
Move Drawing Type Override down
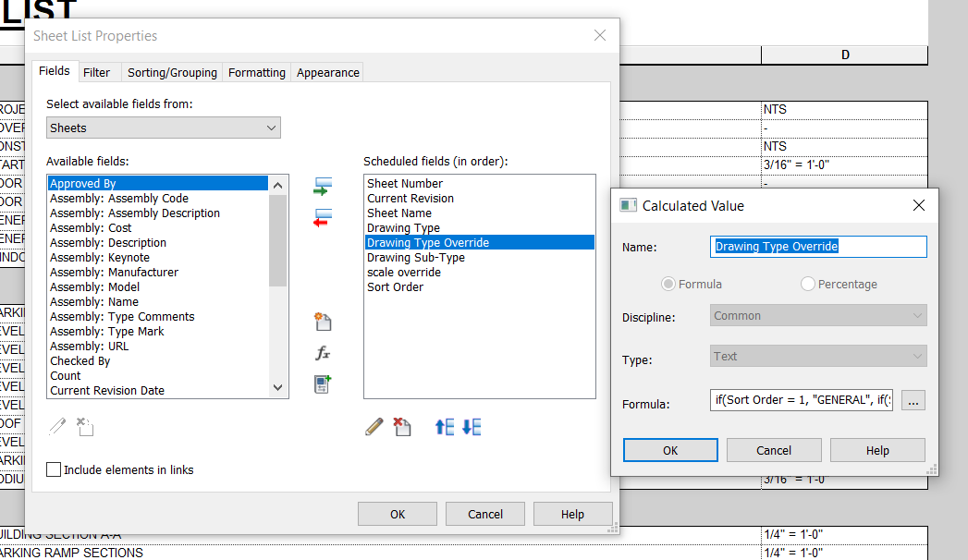(470, 426)
